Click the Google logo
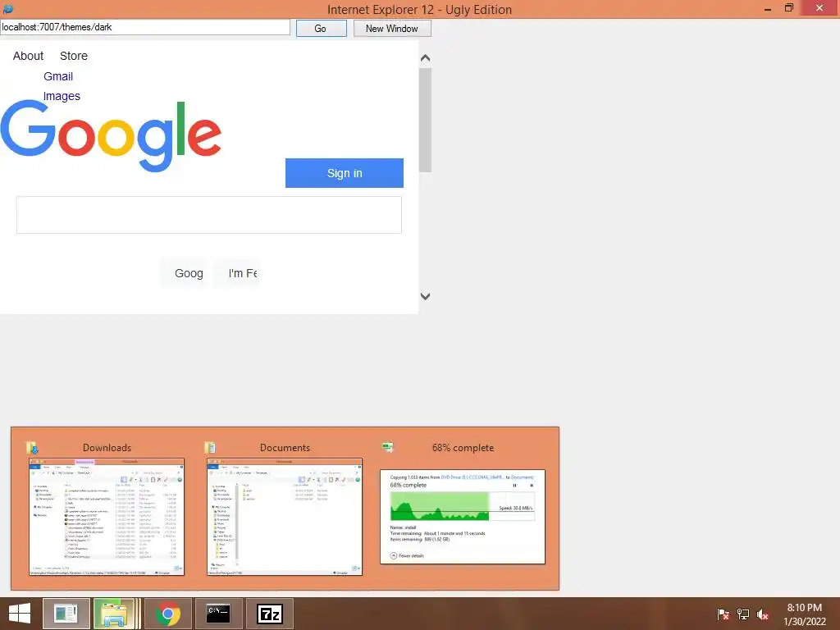Image resolution: width=840 pixels, height=630 pixels. [111, 135]
